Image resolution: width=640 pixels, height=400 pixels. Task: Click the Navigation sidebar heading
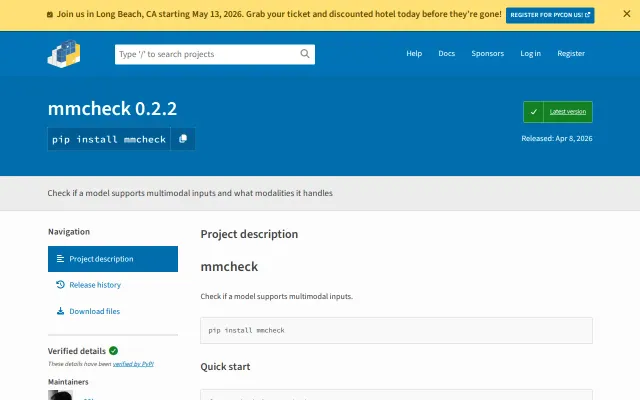(x=69, y=232)
